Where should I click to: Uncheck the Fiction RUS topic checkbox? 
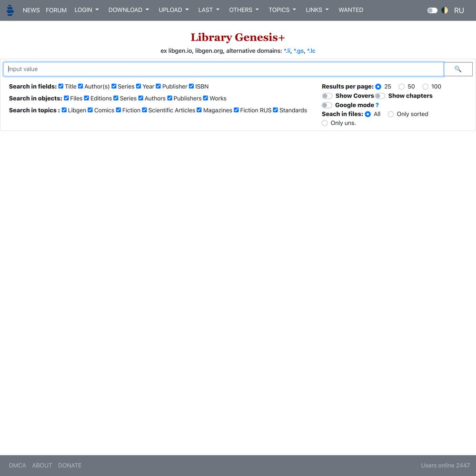(x=236, y=110)
